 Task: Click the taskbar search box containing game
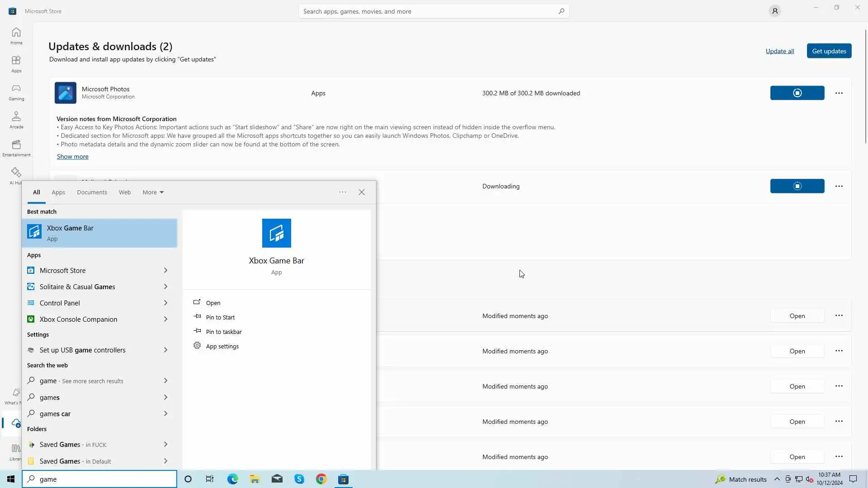tap(99, 479)
